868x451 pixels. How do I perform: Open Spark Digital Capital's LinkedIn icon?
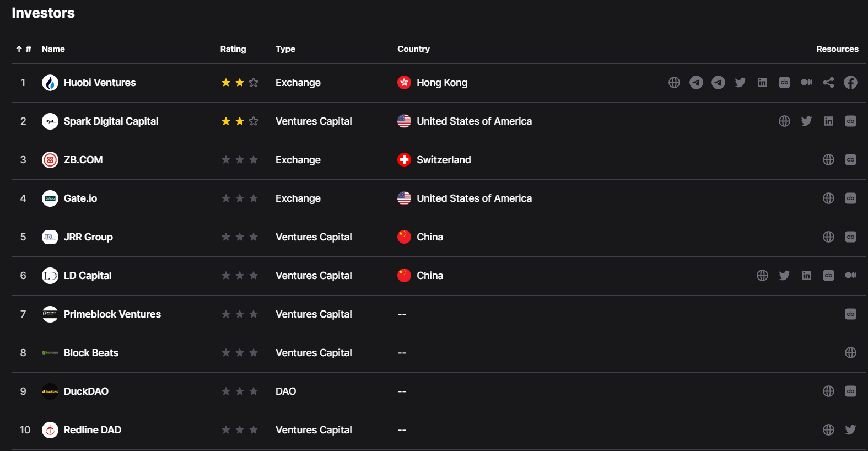click(x=828, y=121)
